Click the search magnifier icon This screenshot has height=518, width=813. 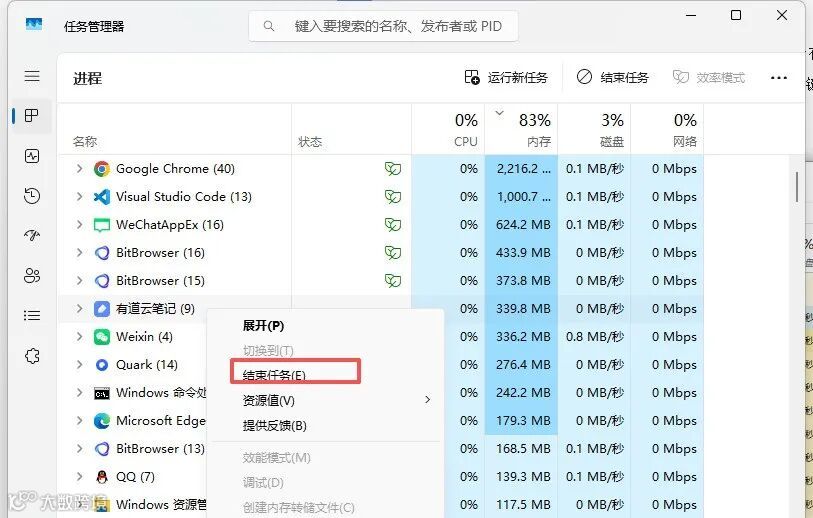(x=269, y=26)
